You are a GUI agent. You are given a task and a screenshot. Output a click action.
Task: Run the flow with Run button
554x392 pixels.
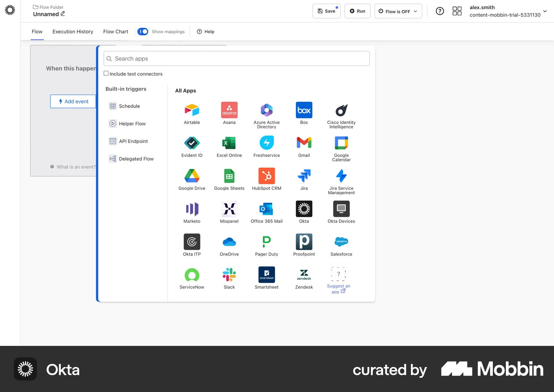coord(357,11)
